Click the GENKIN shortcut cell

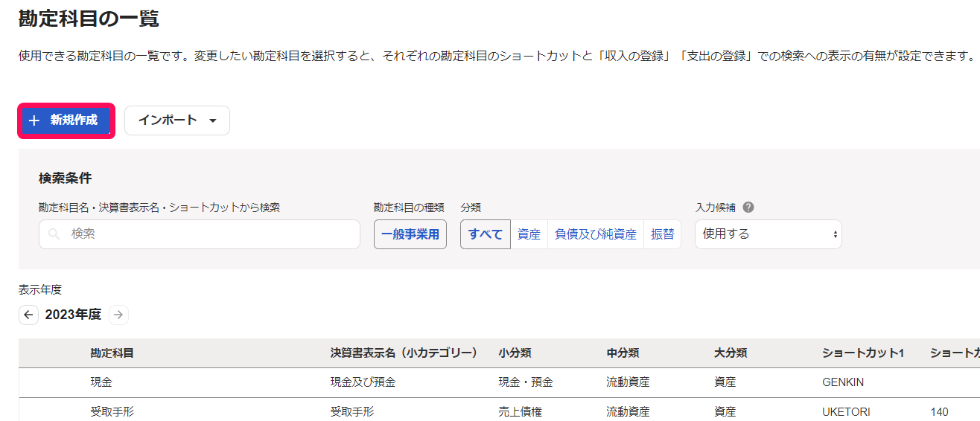[844, 382]
